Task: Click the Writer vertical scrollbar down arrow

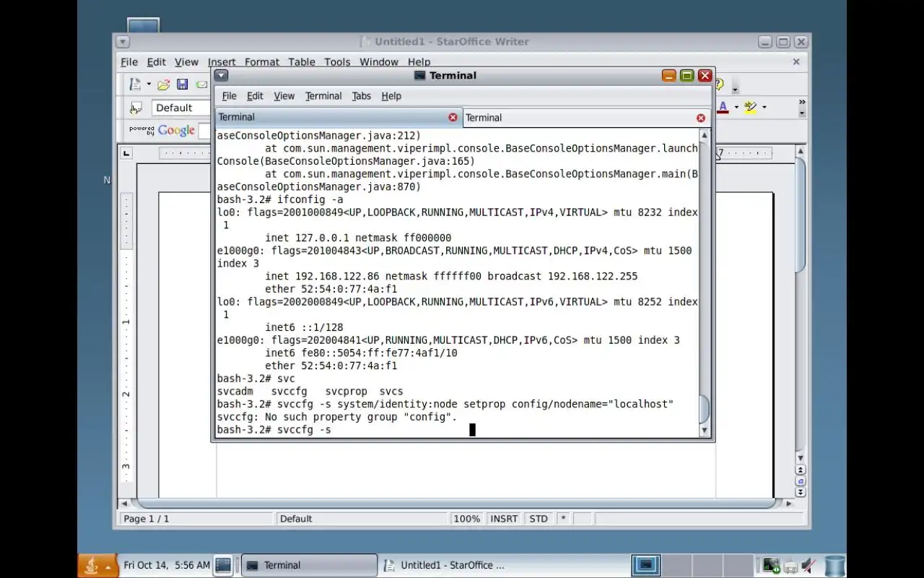Action: (x=800, y=458)
